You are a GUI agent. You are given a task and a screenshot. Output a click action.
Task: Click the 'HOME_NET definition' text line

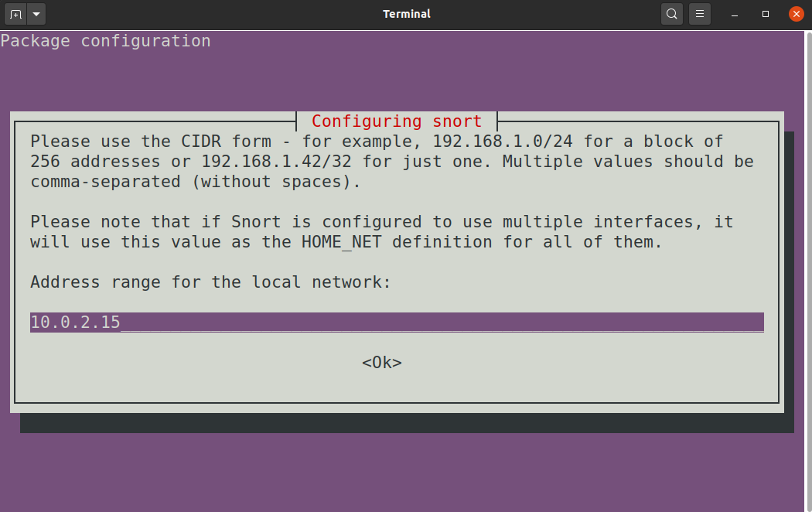(x=346, y=242)
